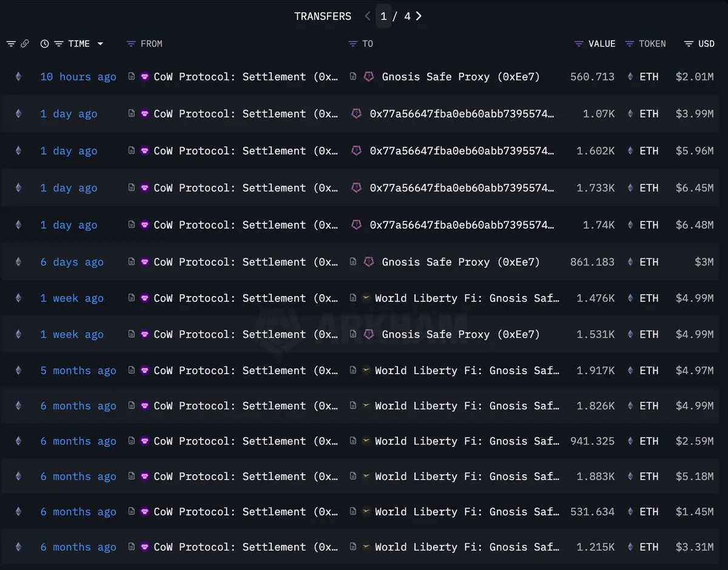728x570 pixels.
Task: Click Ethereum chain icon in 1.917K row
Action: (18, 370)
